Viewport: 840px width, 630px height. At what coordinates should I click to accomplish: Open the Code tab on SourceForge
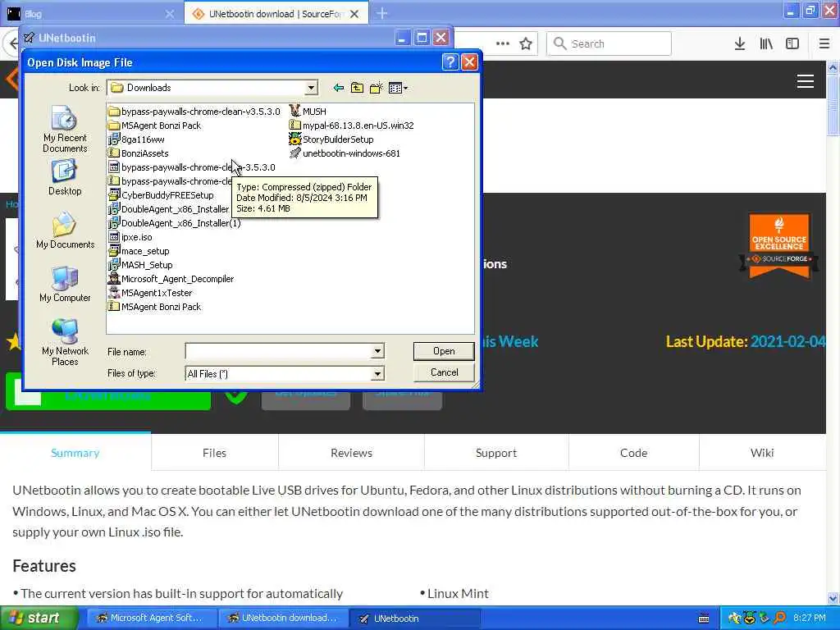(x=634, y=453)
